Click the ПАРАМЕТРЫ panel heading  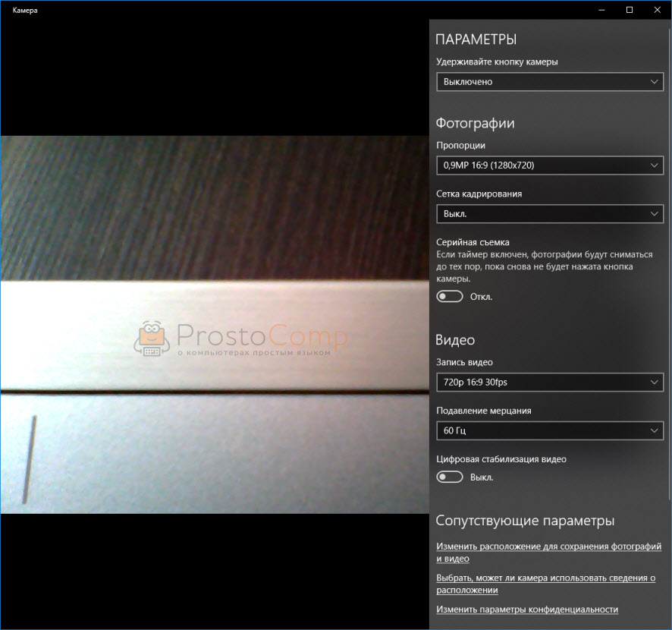pos(476,39)
